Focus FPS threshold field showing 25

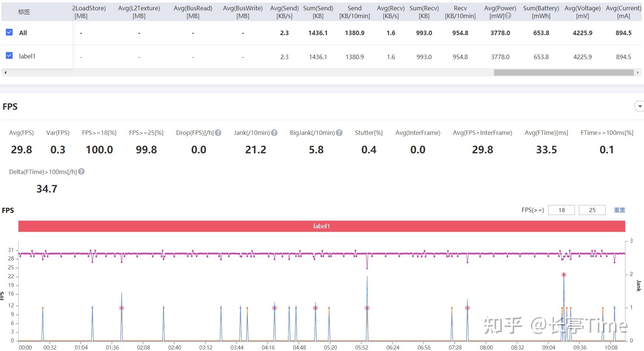point(592,210)
